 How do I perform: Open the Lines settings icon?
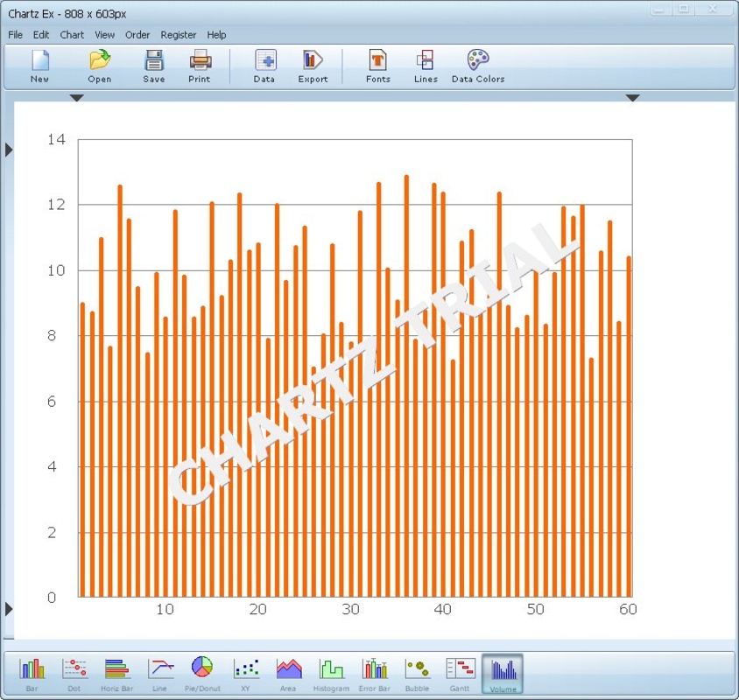point(426,66)
